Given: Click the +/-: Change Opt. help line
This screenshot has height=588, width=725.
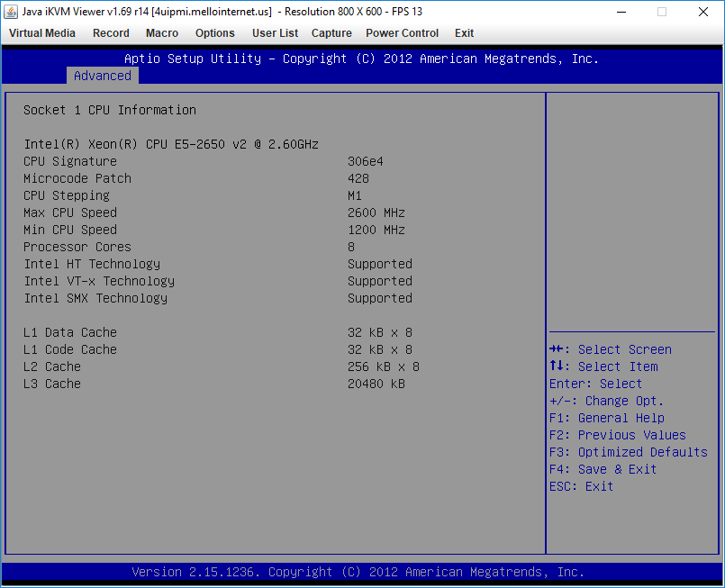Looking at the screenshot, I should point(606,401).
